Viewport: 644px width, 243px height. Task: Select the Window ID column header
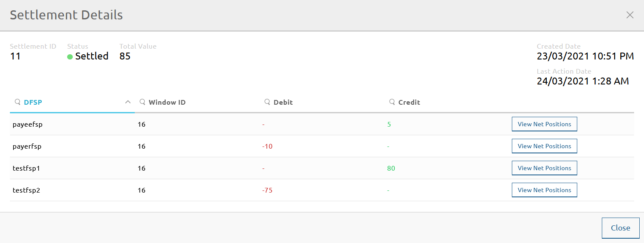[167, 102]
